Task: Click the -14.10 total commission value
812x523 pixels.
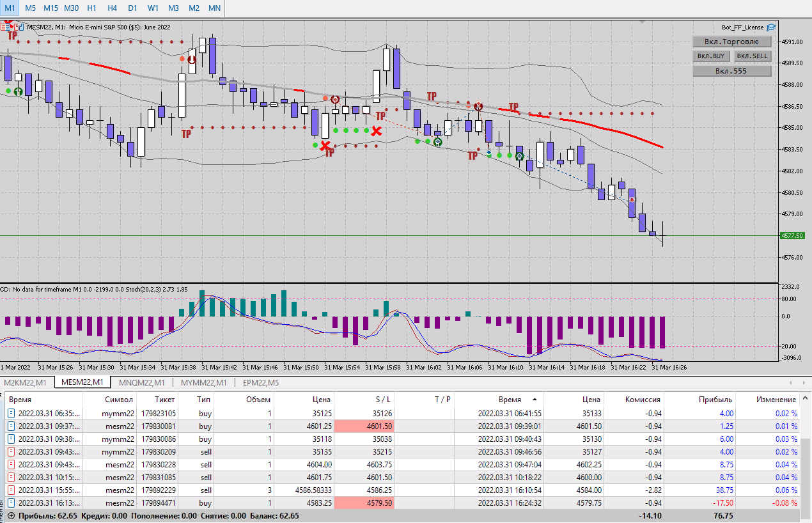Action: pyautogui.click(x=650, y=515)
